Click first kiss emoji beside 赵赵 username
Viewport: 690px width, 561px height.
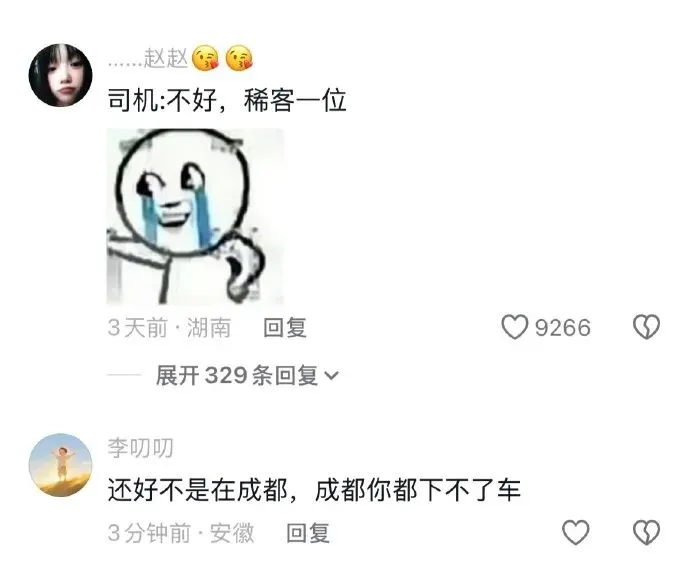tap(206, 59)
